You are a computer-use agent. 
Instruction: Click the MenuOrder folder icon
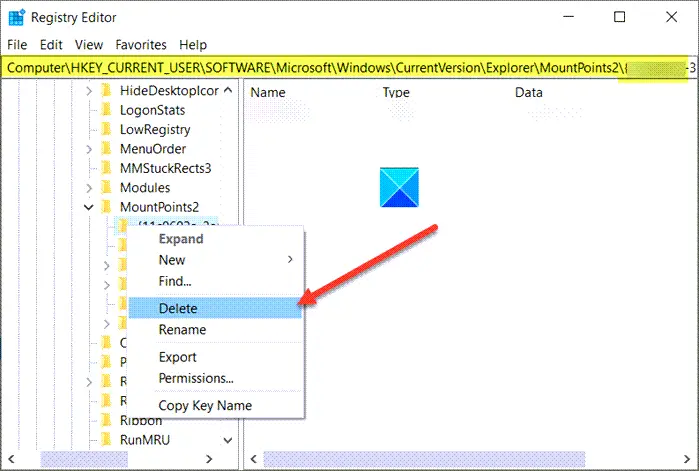[107, 149]
